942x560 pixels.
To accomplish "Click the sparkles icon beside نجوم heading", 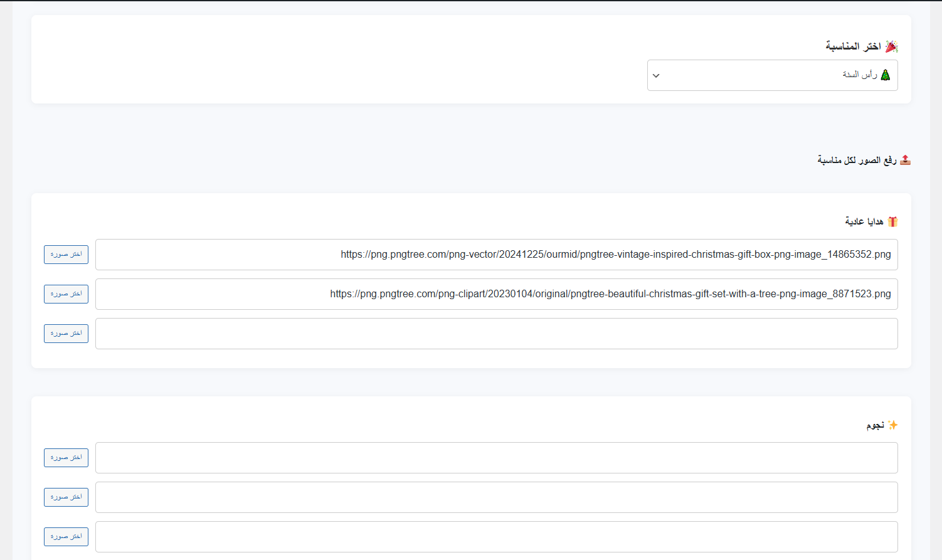I will 892,425.
